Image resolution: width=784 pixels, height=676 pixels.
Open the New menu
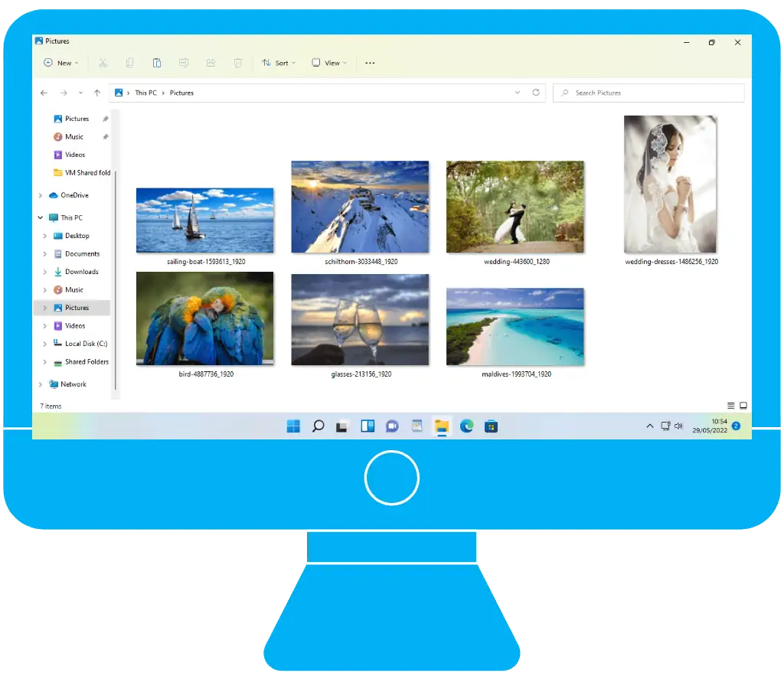point(60,63)
